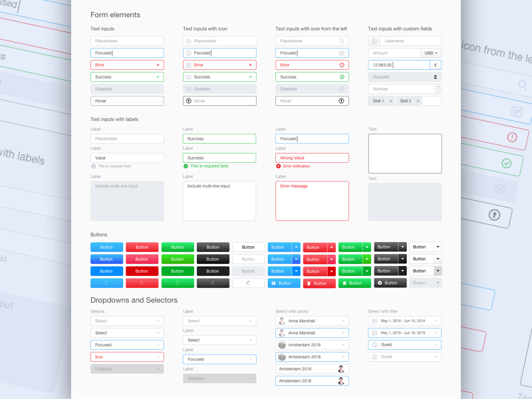Click the 'Form elements' heading
Viewport: 532px width, 399px height.
pos(115,15)
